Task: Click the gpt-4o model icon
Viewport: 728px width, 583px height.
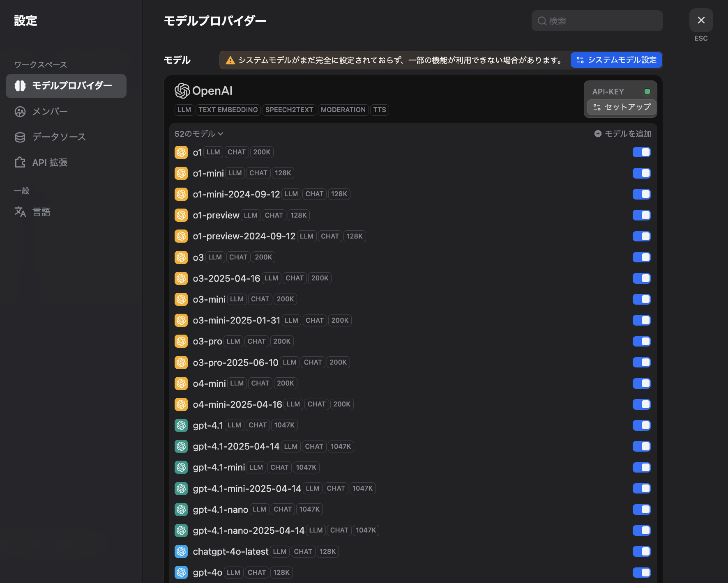Action: pos(181,572)
